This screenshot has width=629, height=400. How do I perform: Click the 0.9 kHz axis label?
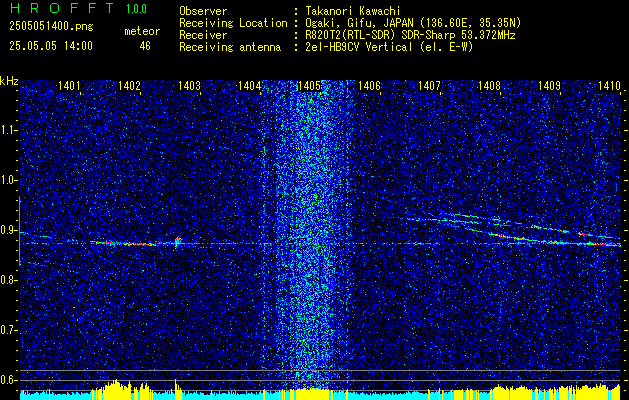[8, 230]
